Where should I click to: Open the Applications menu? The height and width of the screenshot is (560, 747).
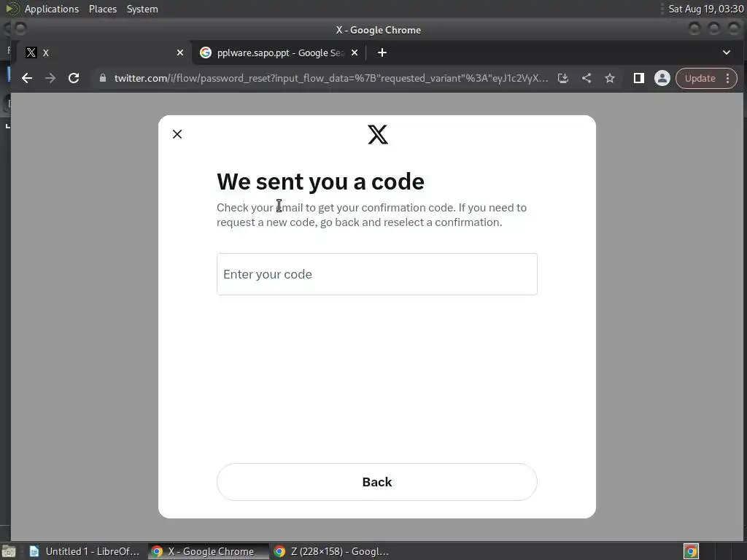(x=52, y=9)
